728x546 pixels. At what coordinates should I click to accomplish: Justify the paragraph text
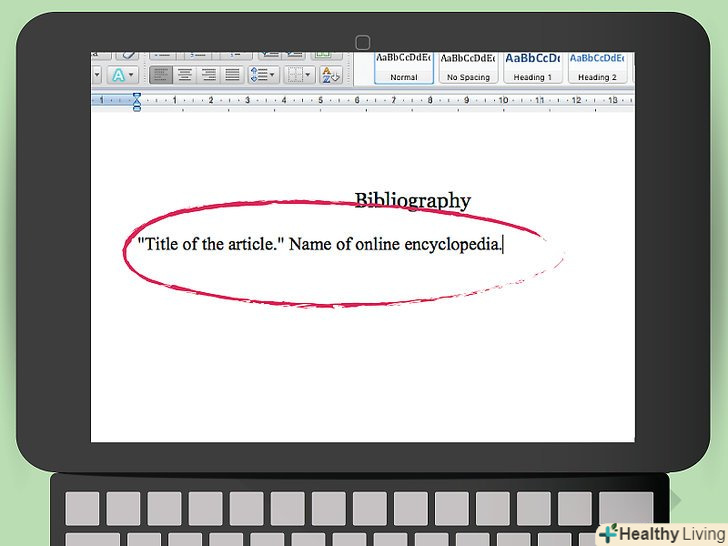(232, 75)
